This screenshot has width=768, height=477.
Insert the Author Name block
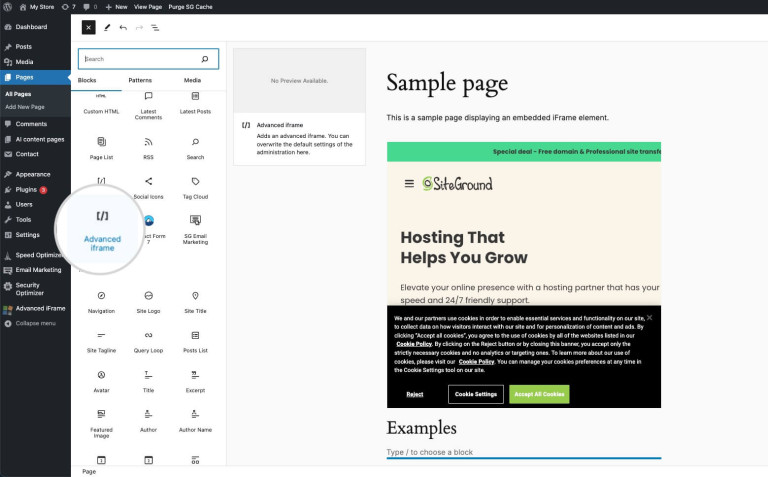(x=195, y=421)
